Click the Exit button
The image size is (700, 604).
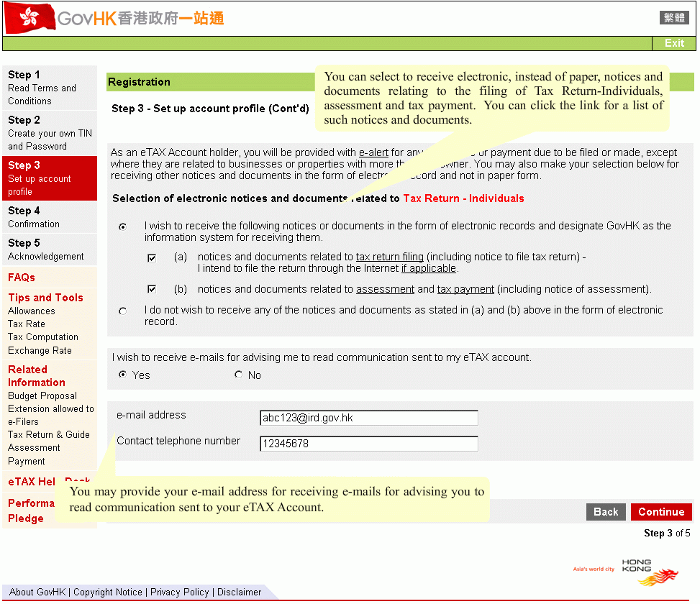674,43
